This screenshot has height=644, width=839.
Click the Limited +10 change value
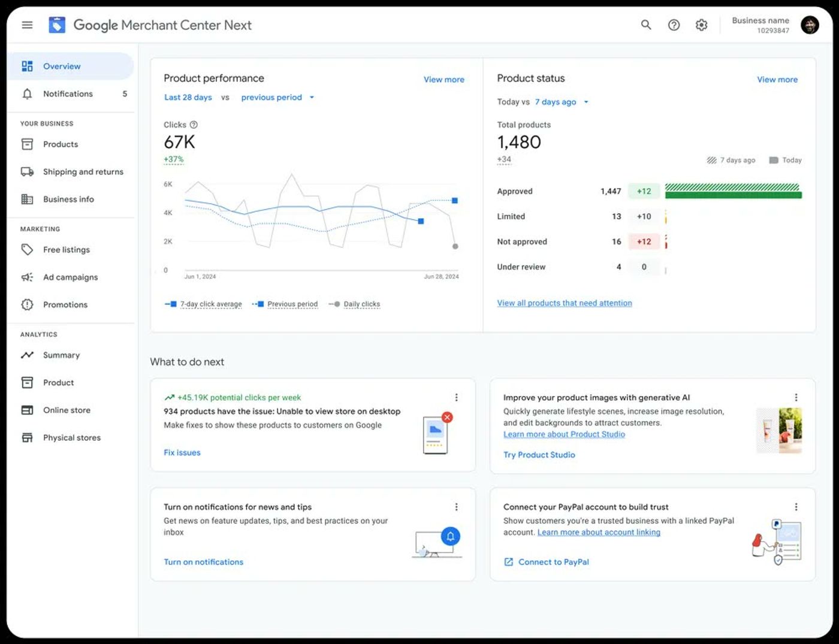(644, 216)
